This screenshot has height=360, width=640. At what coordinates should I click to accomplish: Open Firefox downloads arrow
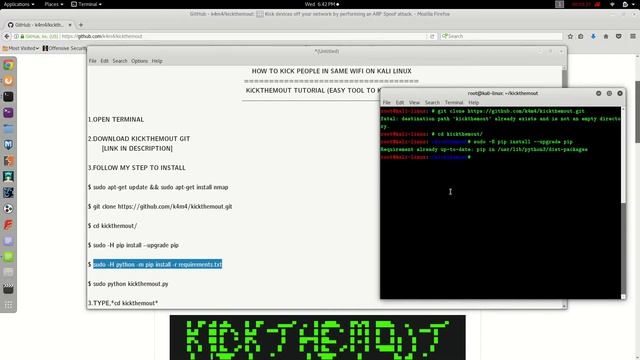point(593,36)
